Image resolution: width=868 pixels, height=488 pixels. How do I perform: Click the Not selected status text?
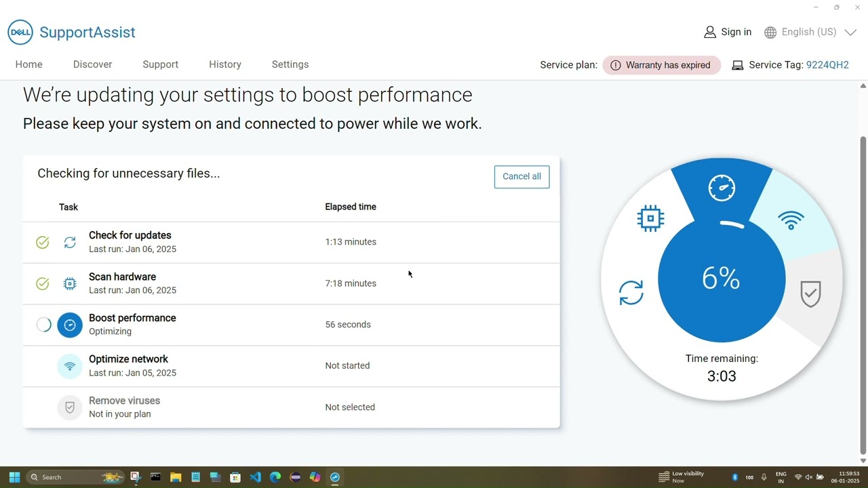tap(350, 407)
